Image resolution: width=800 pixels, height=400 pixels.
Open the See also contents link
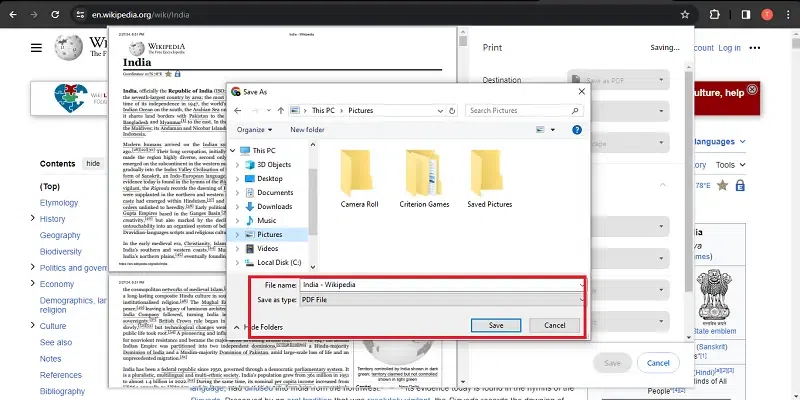(x=56, y=342)
